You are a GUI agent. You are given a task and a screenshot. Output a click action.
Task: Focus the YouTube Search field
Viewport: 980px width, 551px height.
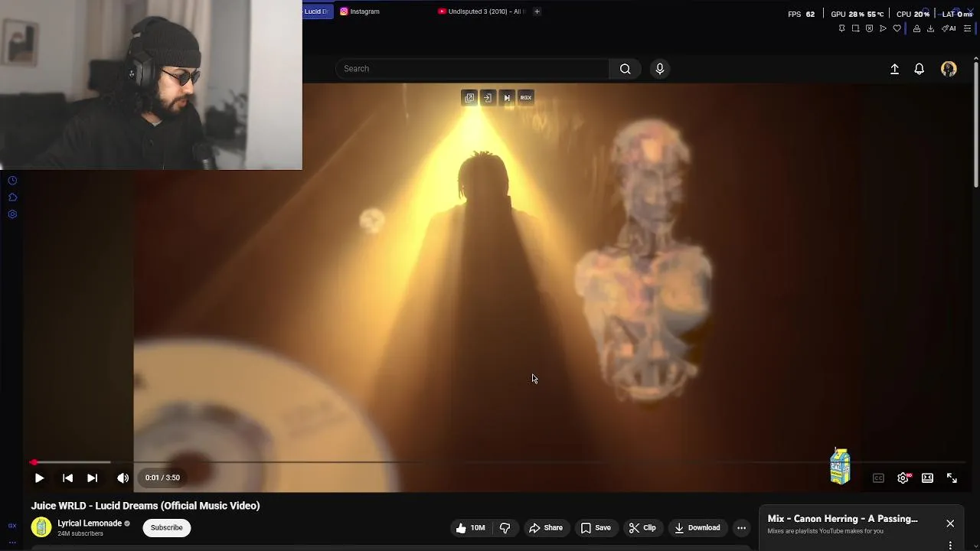(x=472, y=69)
